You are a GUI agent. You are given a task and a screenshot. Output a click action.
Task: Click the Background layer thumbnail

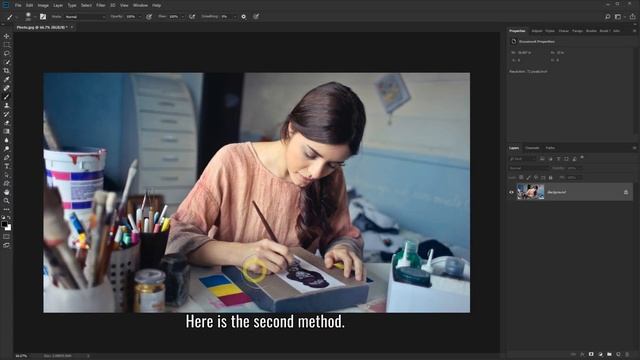pos(531,192)
